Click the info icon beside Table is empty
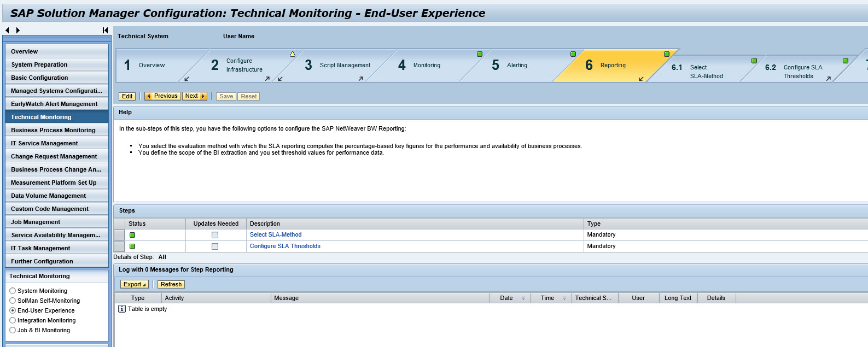Image resolution: width=868 pixels, height=347 pixels. tap(122, 309)
